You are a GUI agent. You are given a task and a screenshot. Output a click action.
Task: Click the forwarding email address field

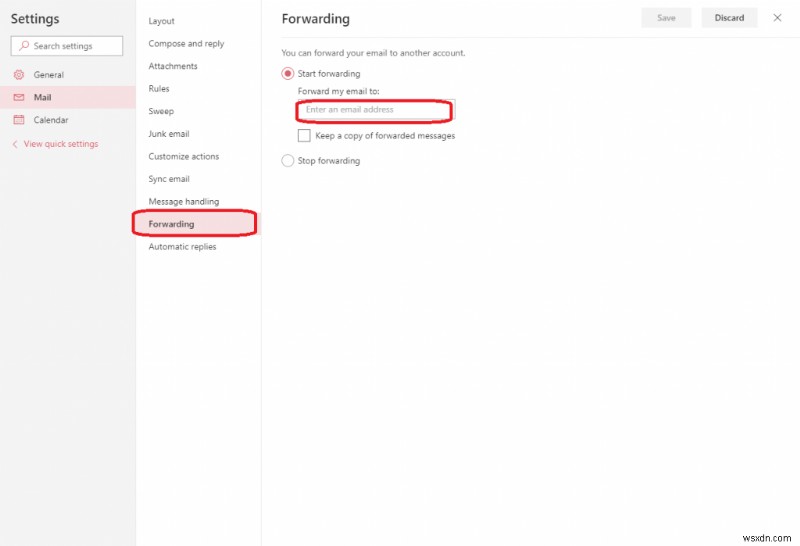click(x=377, y=110)
